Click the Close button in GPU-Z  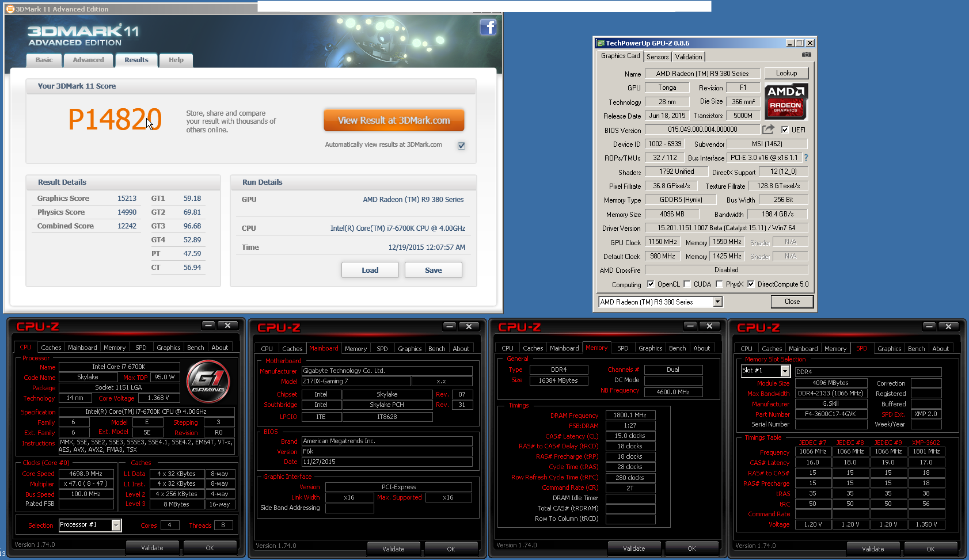coord(792,302)
